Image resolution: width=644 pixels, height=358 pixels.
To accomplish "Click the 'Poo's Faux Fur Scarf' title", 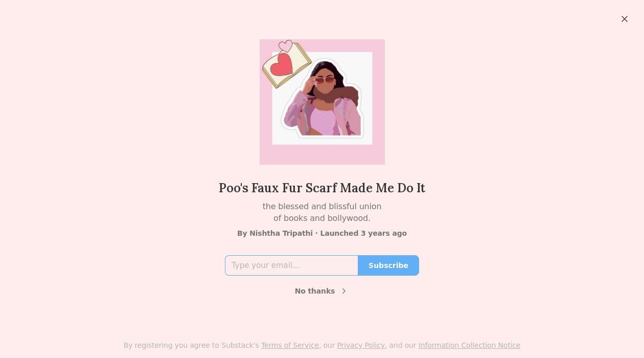I will coord(322,188).
